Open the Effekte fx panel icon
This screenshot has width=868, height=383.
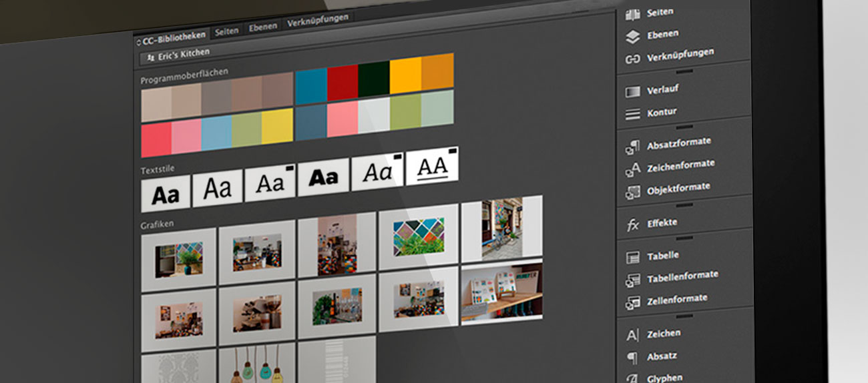coord(633,225)
